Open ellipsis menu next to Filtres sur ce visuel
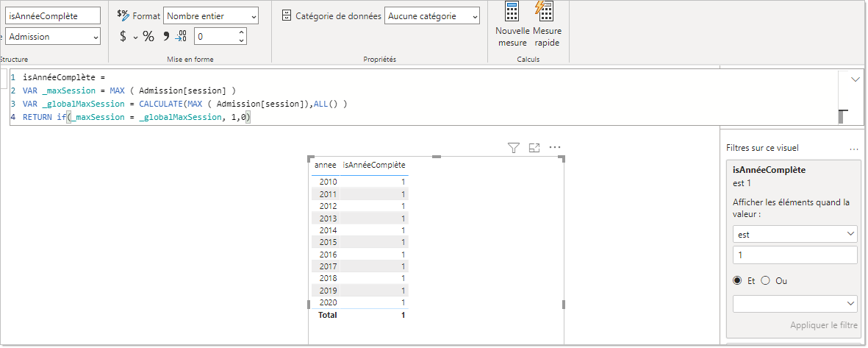The width and height of the screenshot is (868, 348). 853,149
